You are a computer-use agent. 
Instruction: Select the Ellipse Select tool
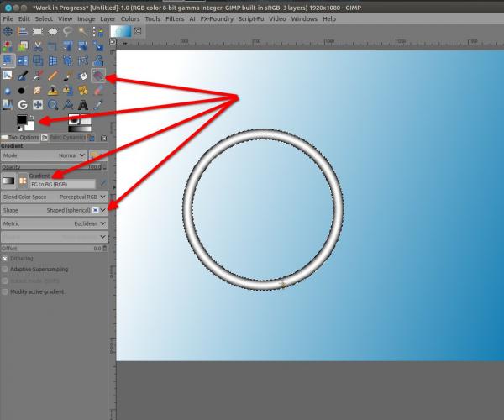click(x=53, y=31)
